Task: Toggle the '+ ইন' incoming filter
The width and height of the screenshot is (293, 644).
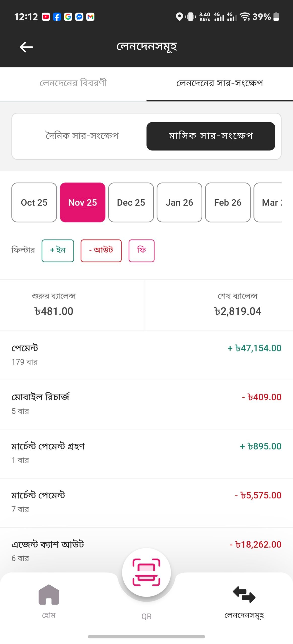Action: [58, 251]
